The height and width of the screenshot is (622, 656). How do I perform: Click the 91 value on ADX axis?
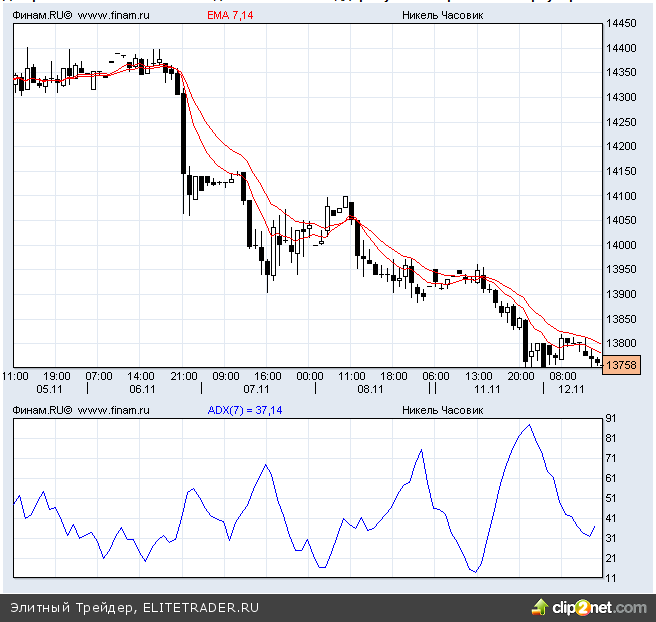click(x=611, y=418)
